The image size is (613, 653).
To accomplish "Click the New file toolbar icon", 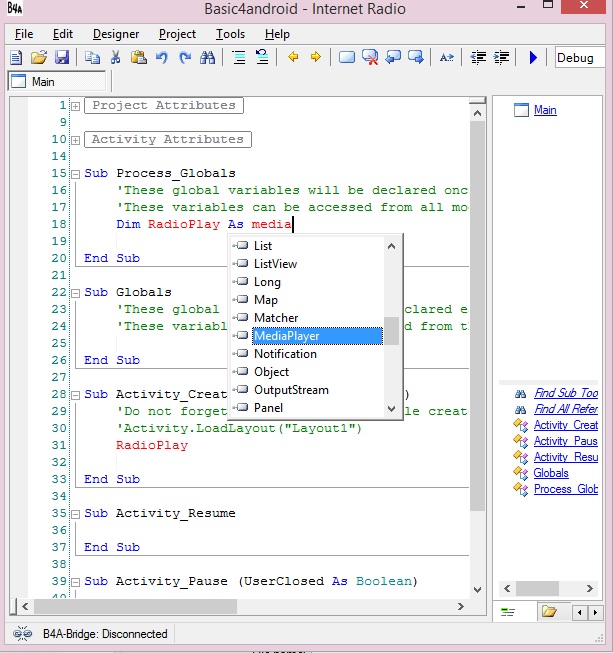I will [x=17, y=58].
